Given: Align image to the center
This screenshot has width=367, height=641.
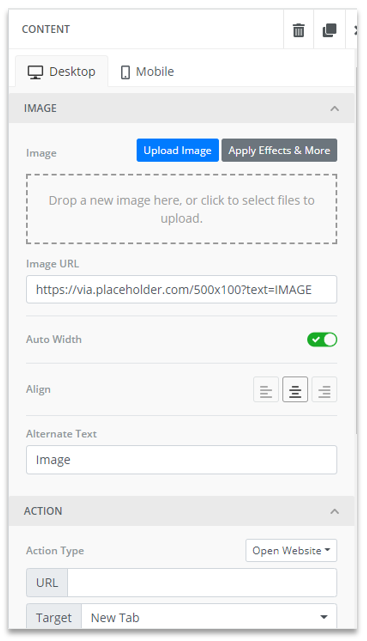Looking at the screenshot, I should (295, 390).
